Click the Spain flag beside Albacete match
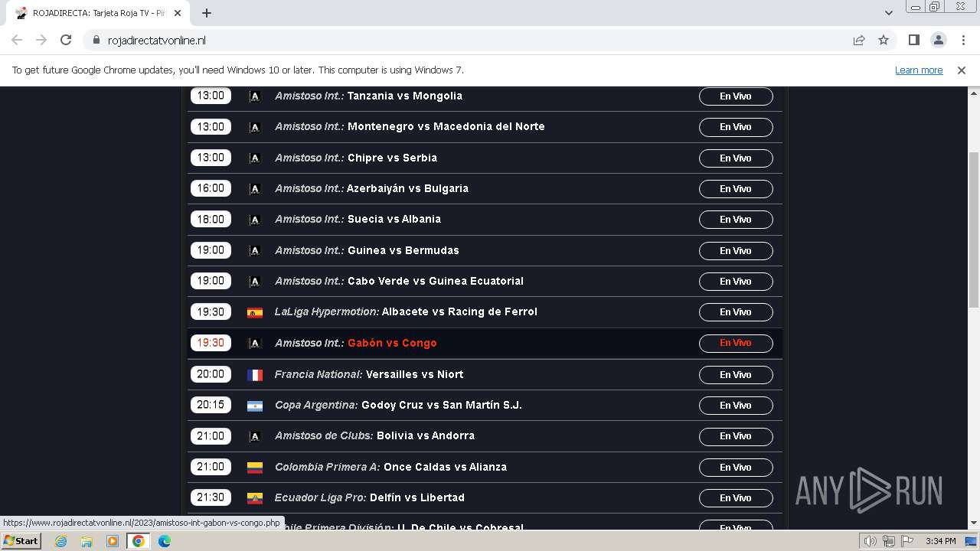 pos(255,312)
